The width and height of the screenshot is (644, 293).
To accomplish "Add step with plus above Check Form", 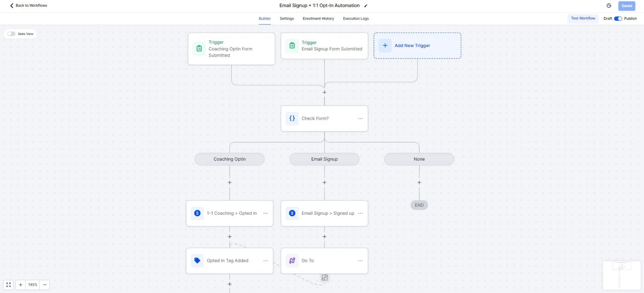I will click(324, 92).
